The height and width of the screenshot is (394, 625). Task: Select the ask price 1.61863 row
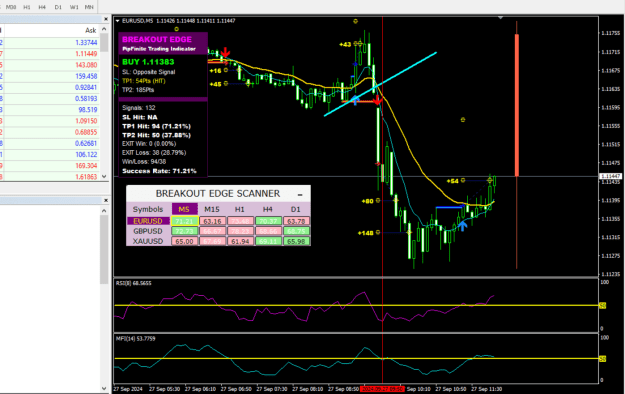pos(49,176)
